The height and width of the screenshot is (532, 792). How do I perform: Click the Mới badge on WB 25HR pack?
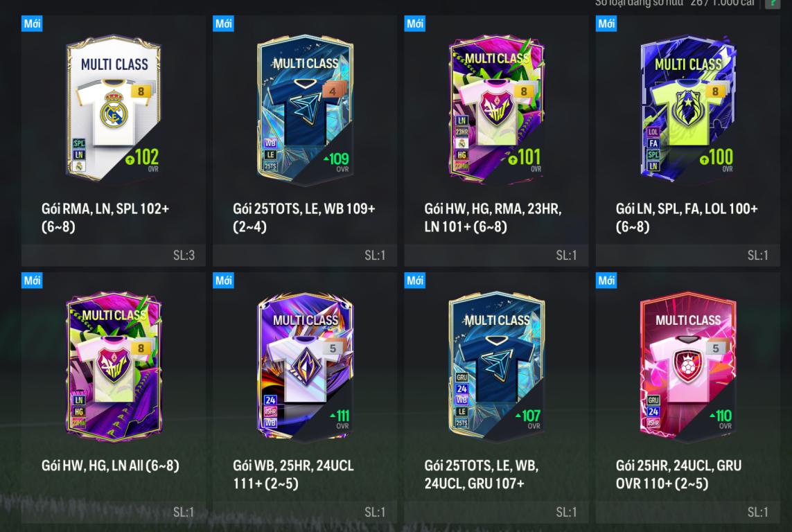tap(223, 280)
